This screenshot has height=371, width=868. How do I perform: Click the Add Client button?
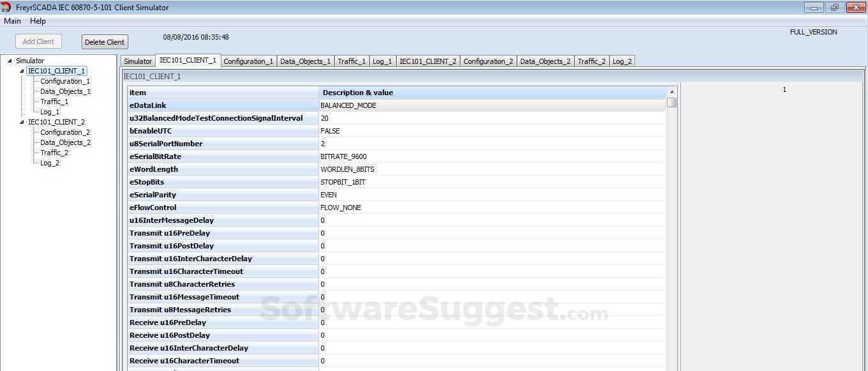tap(38, 42)
